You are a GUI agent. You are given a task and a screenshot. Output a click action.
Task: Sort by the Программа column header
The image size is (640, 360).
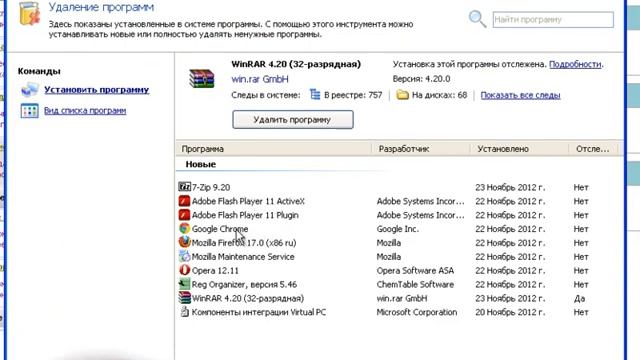coord(274,149)
